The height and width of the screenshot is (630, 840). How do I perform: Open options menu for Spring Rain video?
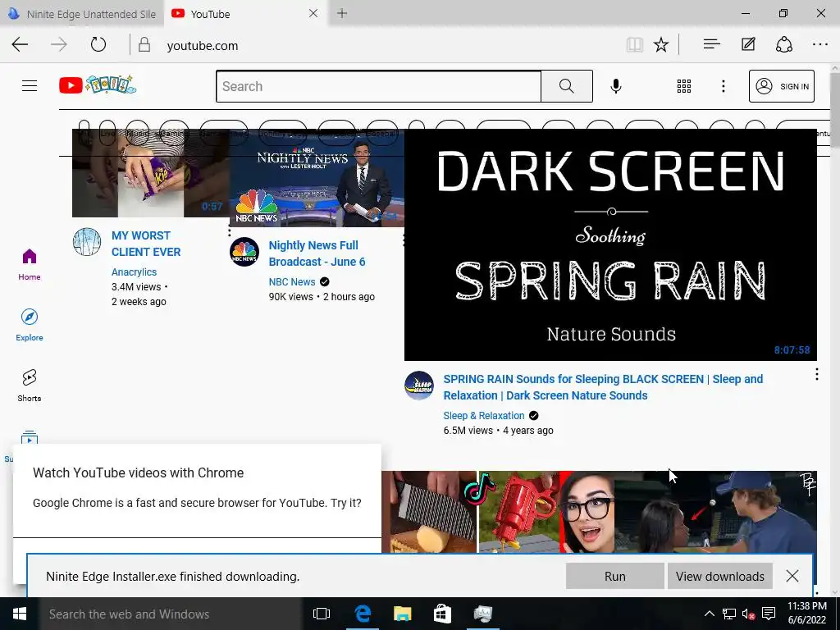coord(816,374)
